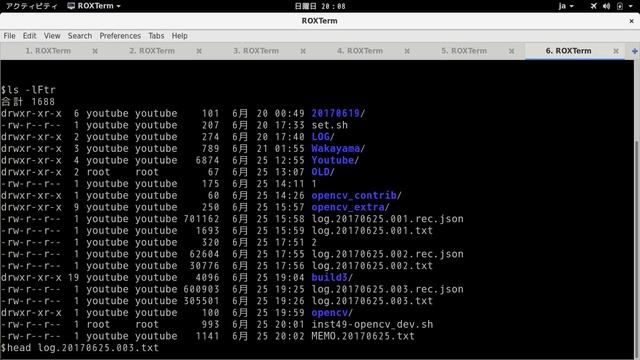The height and width of the screenshot is (360, 640).
Task: Open the ROXTerm application menu in top bar
Action: pyautogui.click(x=94, y=6)
